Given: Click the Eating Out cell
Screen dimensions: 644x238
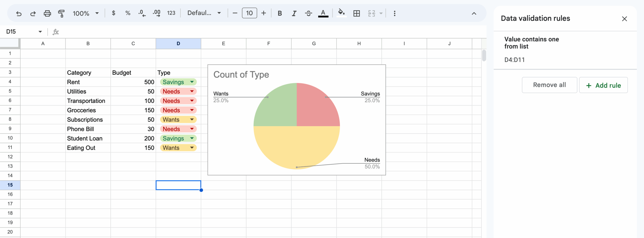Looking at the screenshot, I should pyautogui.click(x=88, y=148).
